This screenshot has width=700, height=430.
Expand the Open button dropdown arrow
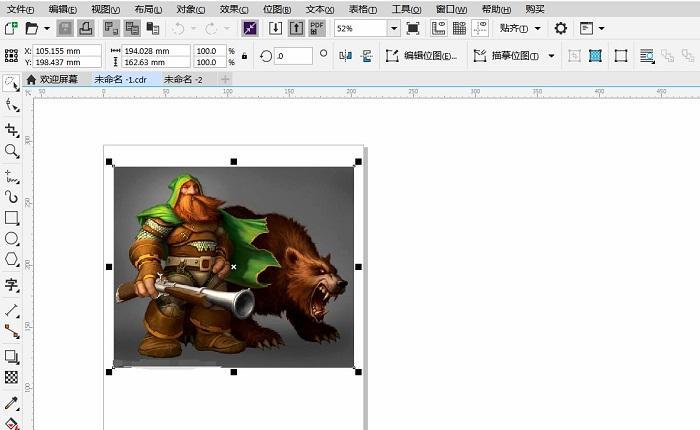pyautogui.click(x=47, y=29)
